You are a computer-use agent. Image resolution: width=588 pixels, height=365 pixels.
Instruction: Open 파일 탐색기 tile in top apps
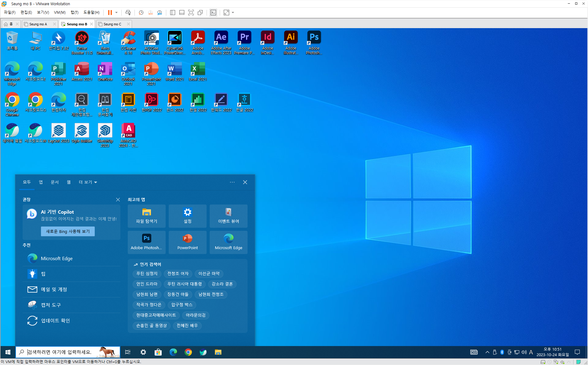tap(147, 216)
